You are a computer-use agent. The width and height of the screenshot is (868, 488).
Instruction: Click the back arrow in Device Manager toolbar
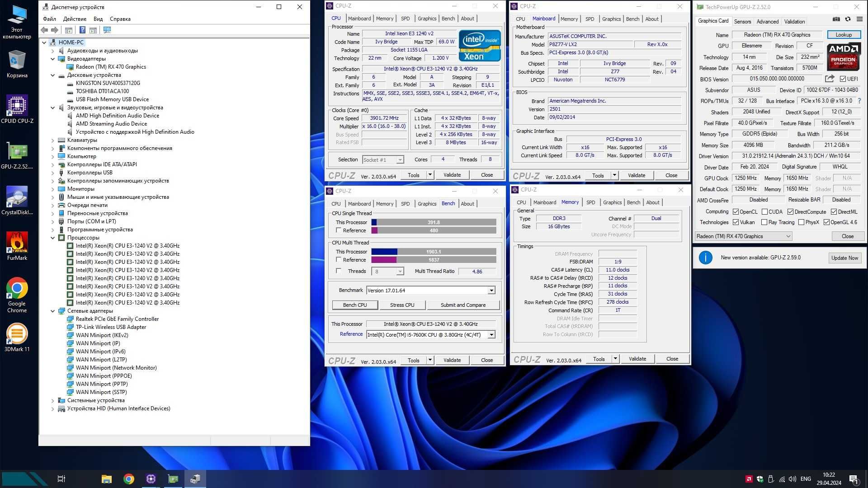click(x=44, y=30)
